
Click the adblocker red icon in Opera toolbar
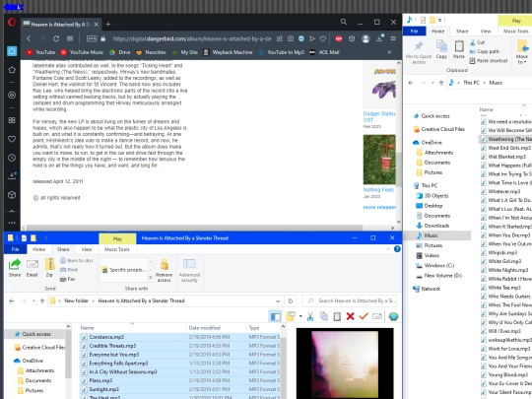pos(339,38)
